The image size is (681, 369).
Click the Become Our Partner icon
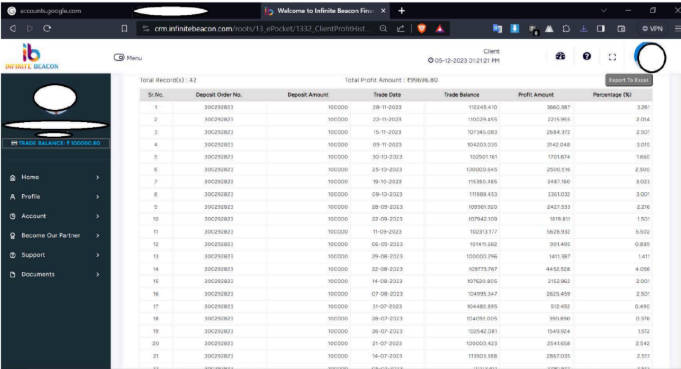[13, 236]
